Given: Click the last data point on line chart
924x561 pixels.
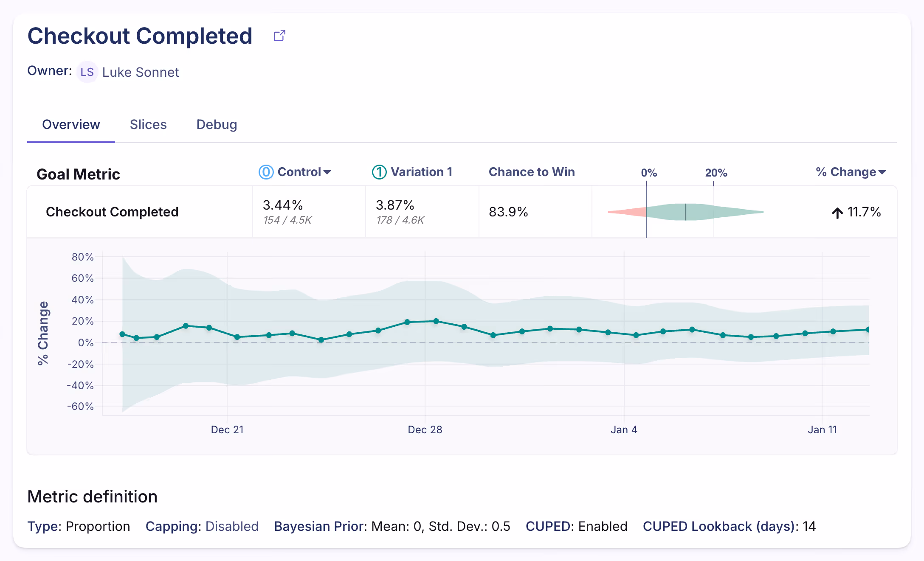Looking at the screenshot, I should click(868, 329).
